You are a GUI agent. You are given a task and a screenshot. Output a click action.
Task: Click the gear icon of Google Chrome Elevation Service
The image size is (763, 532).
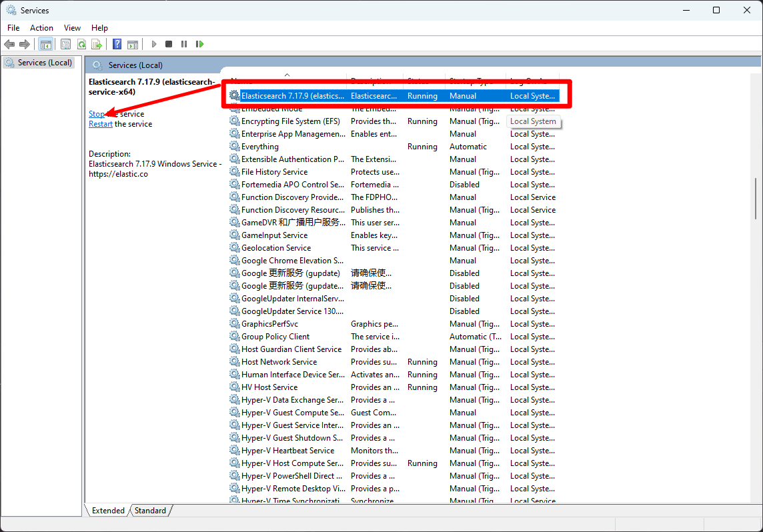tap(235, 260)
